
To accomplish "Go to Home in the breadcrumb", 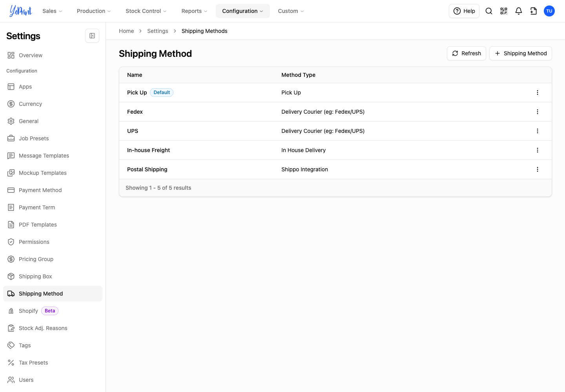I will 126,31.
